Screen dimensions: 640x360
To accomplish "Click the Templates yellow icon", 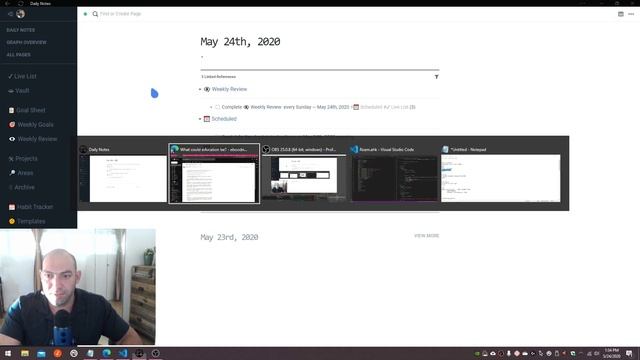I will pos(12,221).
